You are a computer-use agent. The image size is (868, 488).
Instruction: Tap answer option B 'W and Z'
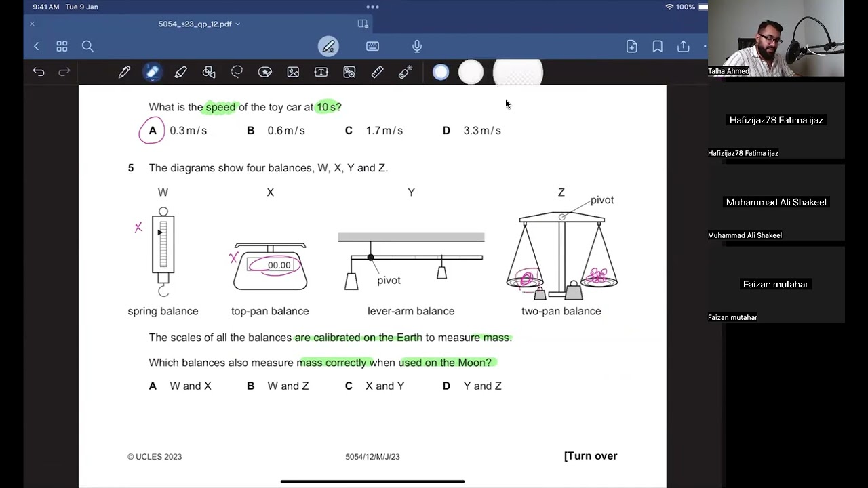coord(278,386)
